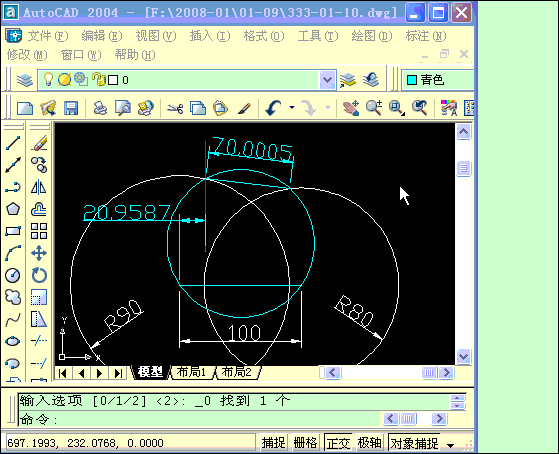This screenshot has height=454, width=559.
Task: Select the Arc draw tool
Action: (x=13, y=253)
